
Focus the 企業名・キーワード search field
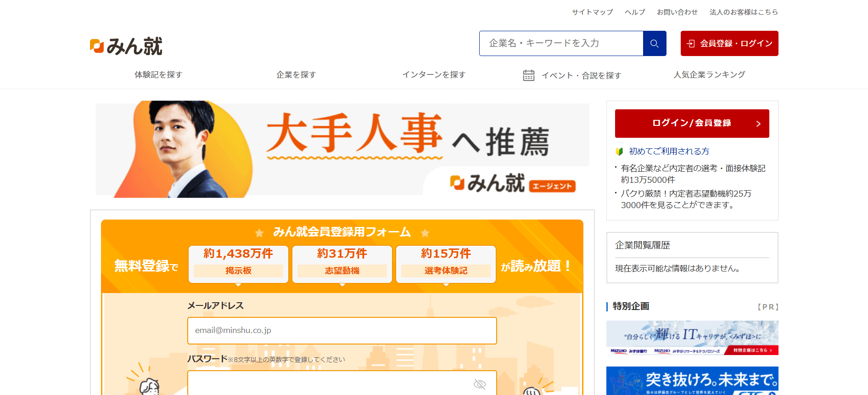561,44
